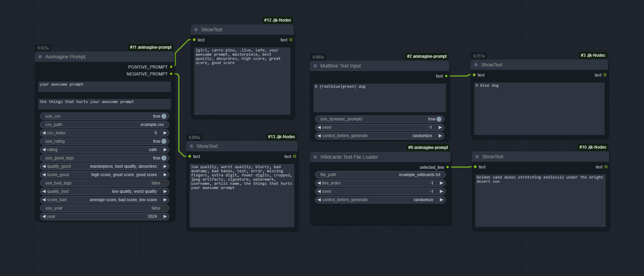Edit the csv_path field showing example.csv
Screen dimensions: 644x276
[x=105, y=125]
